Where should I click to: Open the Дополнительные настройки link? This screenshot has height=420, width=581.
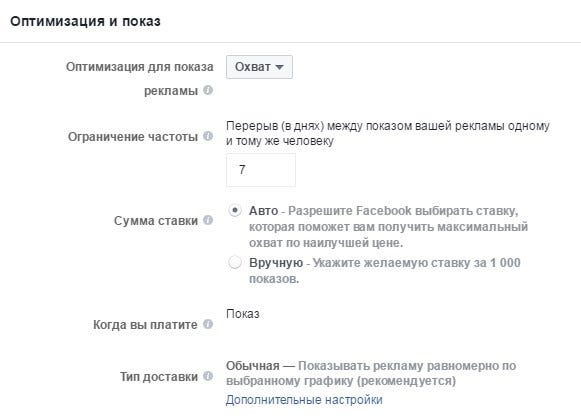tap(304, 400)
